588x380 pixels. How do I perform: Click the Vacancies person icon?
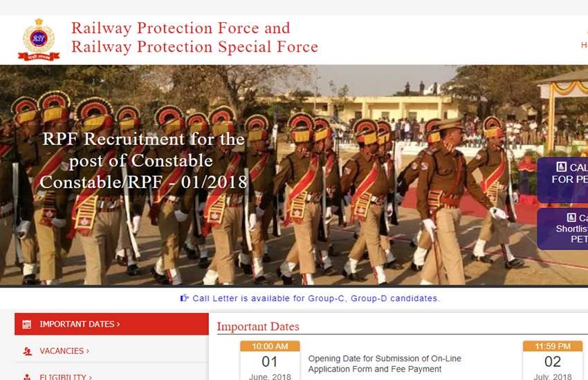[27, 351]
